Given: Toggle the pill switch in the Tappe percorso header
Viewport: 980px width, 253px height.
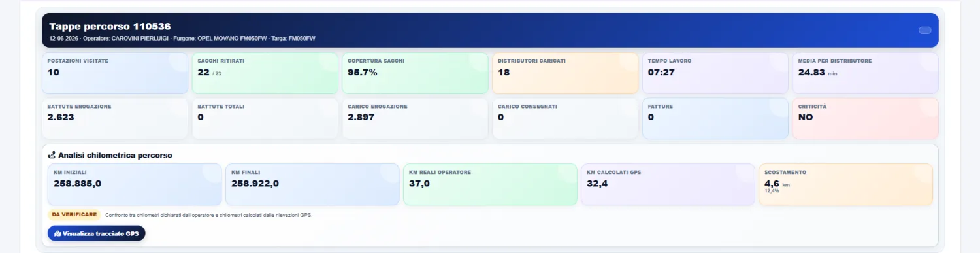Looking at the screenshot, I should point(925,30).
